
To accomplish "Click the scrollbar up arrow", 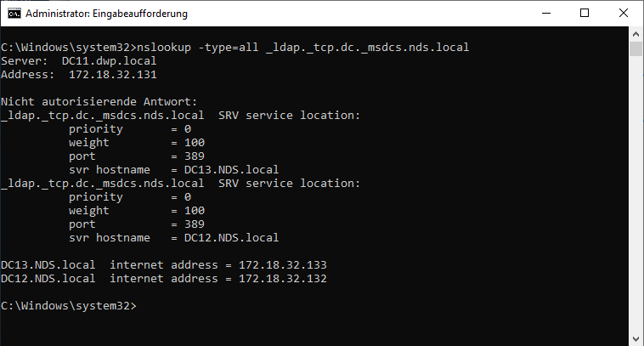I will (636, 34).
